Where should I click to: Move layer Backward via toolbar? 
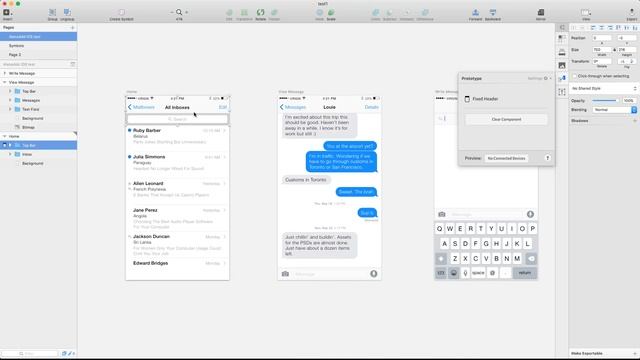493,13
